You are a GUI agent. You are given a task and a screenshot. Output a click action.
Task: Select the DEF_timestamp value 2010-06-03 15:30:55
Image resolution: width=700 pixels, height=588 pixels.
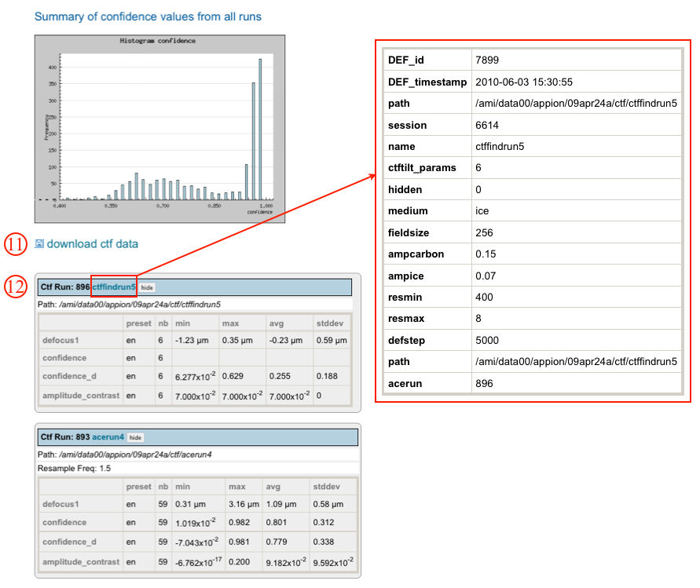coord(523,82)
